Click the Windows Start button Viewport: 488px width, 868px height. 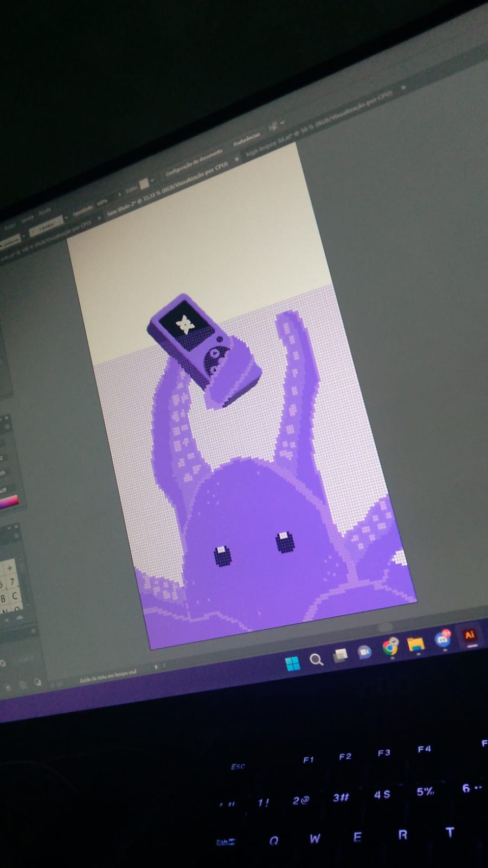292,663
